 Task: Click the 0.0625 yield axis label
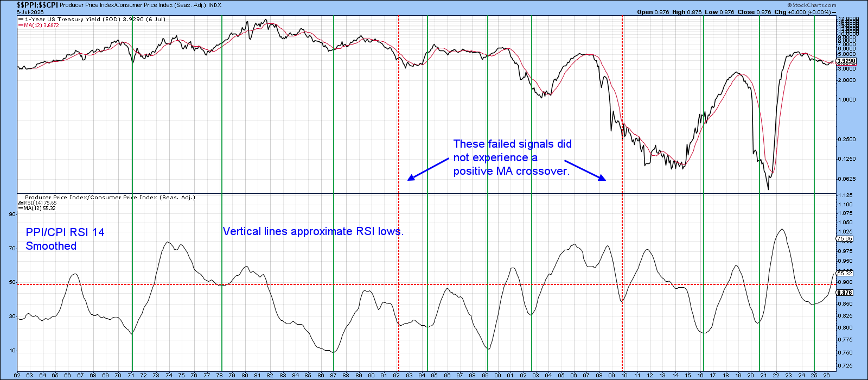point(847,179)
